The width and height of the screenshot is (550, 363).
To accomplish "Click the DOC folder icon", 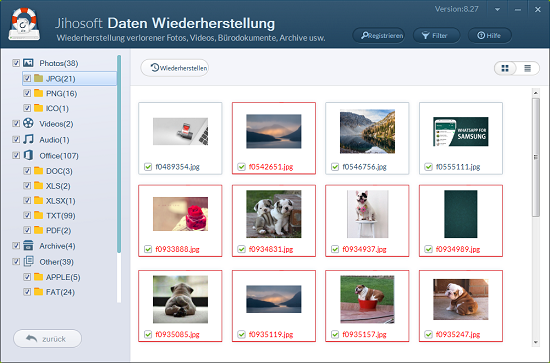I will [x=39, y=171].
